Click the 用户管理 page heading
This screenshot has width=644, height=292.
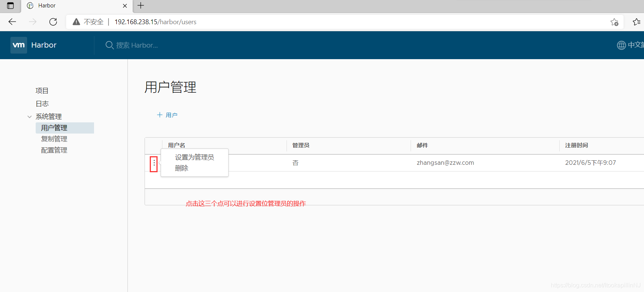tap(171, 87)
